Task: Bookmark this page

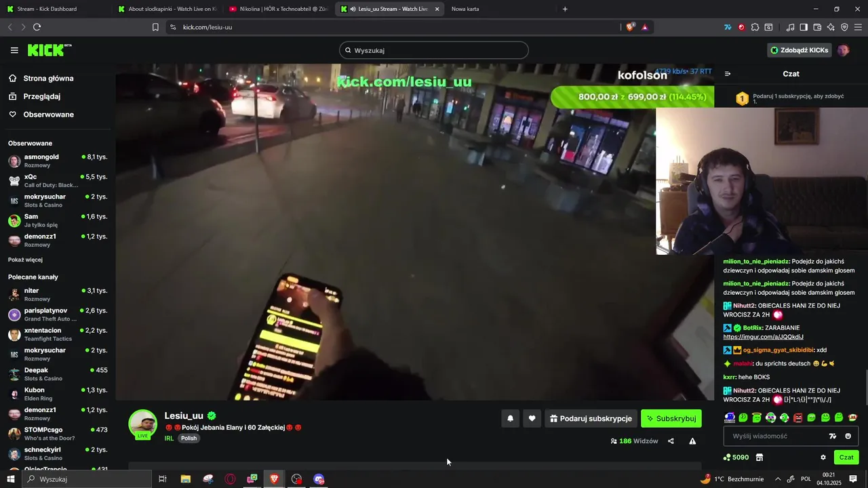Action: [x=155, y=27]
